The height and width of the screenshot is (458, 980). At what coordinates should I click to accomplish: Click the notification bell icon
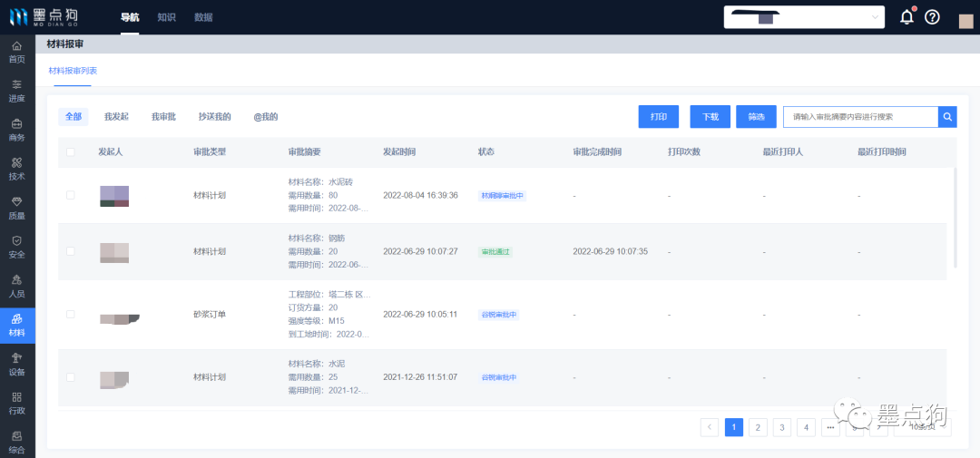906,17
